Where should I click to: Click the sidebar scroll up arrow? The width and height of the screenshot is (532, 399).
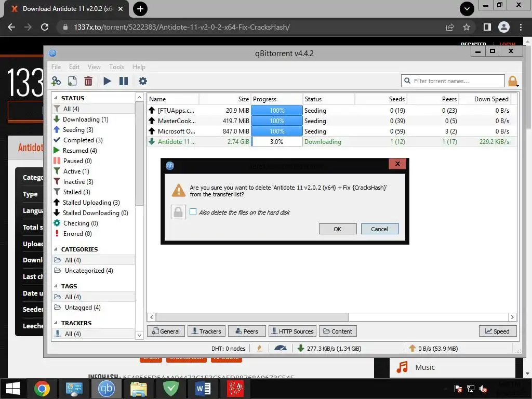[x=139, y=97]
